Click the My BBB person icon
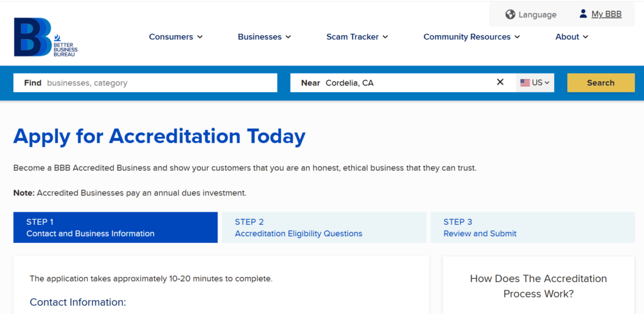The image size is (644, 314). click(x=583, y=14)
